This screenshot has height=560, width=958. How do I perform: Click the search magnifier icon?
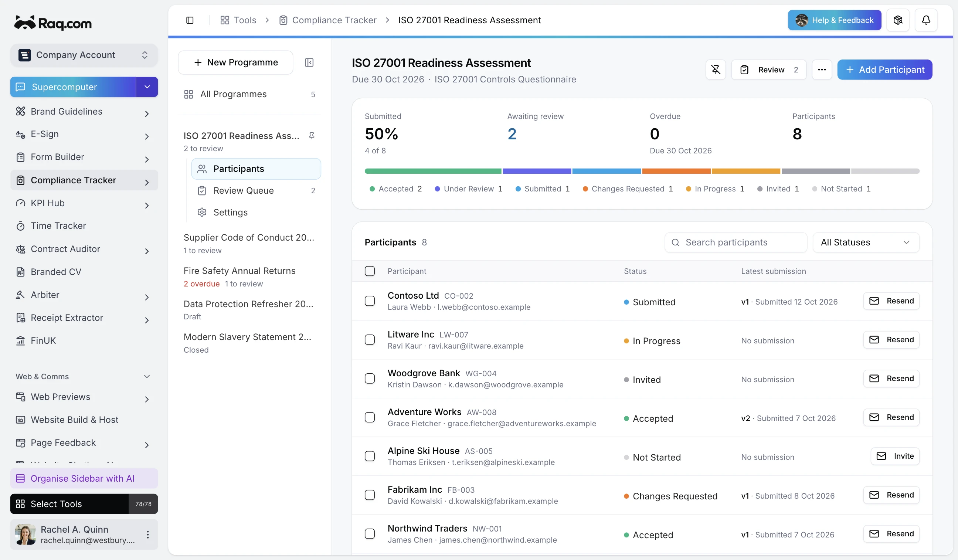(x=676, y=242)
